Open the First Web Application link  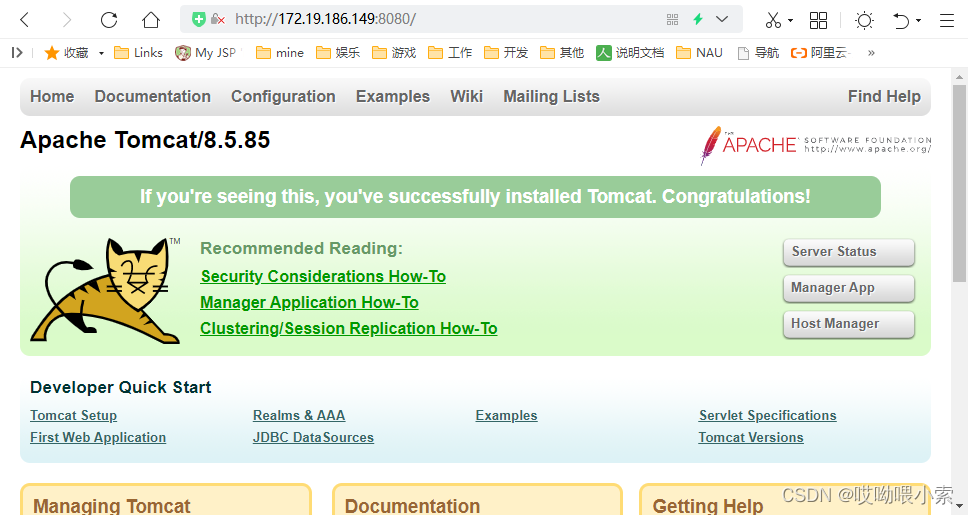98,437
